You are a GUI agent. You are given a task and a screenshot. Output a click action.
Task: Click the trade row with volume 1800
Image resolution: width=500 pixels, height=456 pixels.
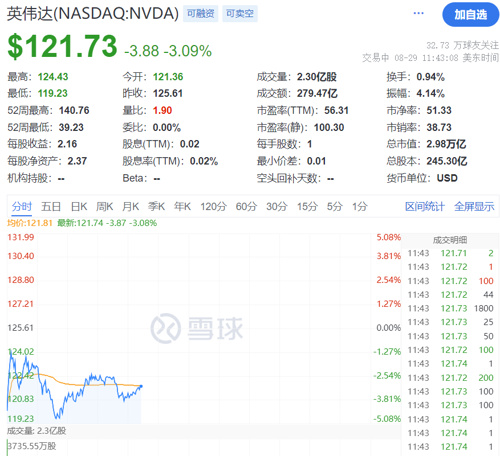[450, 308]
